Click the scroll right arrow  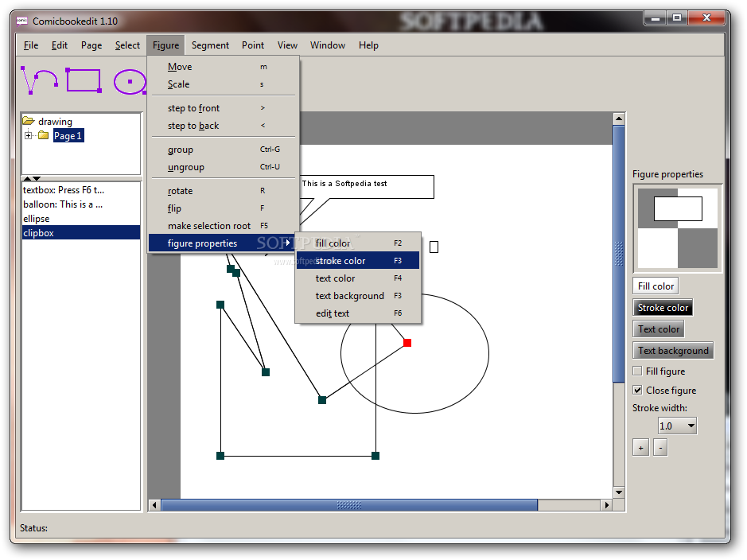[606, 505]
